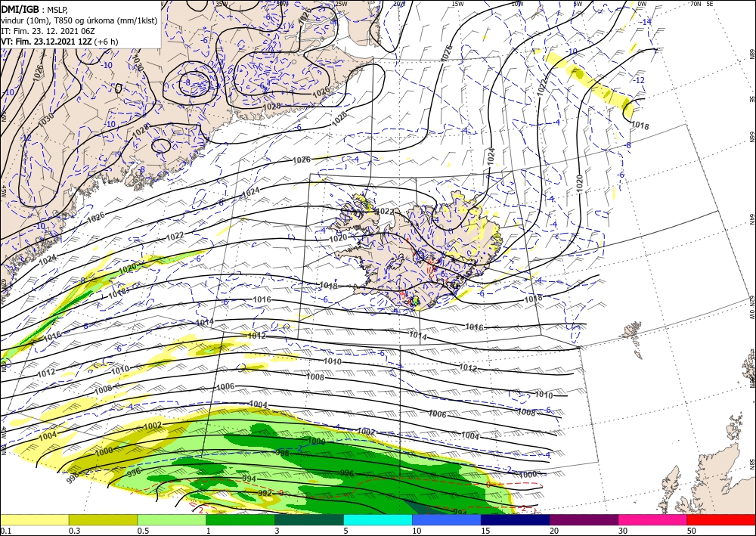This screenshot has width=756, height=536.
Task: Click the legend value label "0.5"
Action: pos(143,531)
